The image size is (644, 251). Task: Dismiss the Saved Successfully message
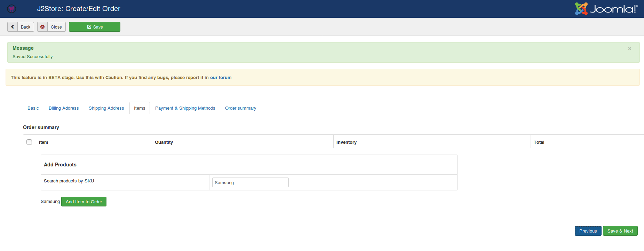tap(629, 49)
